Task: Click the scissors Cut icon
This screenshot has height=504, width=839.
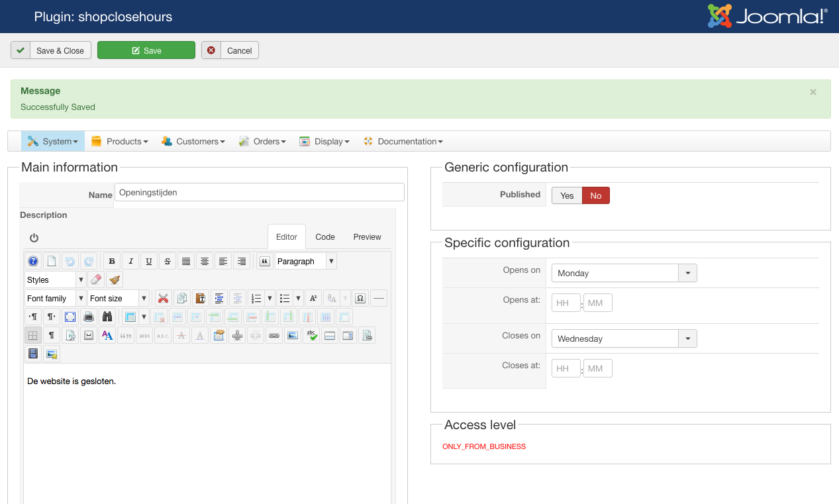Action: click(x=163, y=299)
